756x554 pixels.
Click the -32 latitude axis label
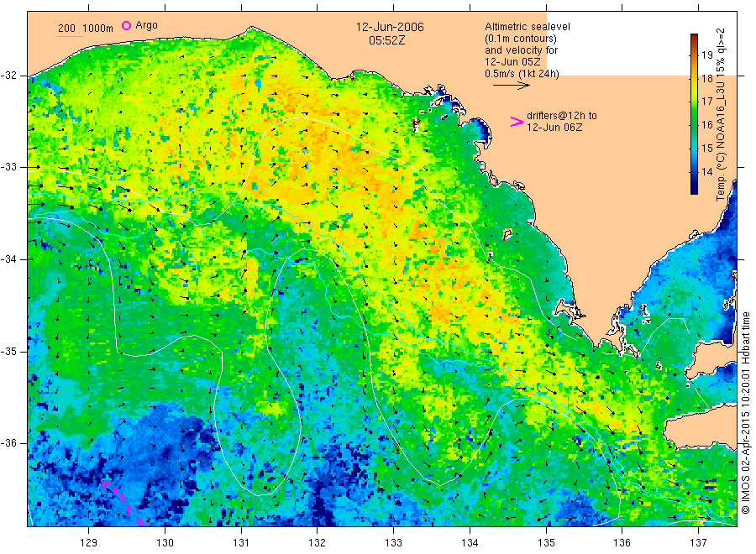tap(8, 76)
